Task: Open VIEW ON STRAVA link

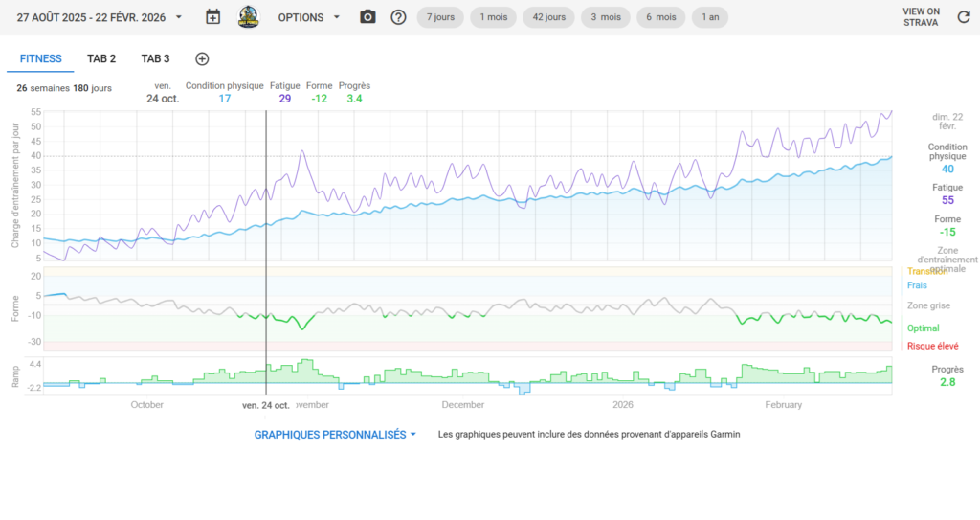Action: [920, 17]
